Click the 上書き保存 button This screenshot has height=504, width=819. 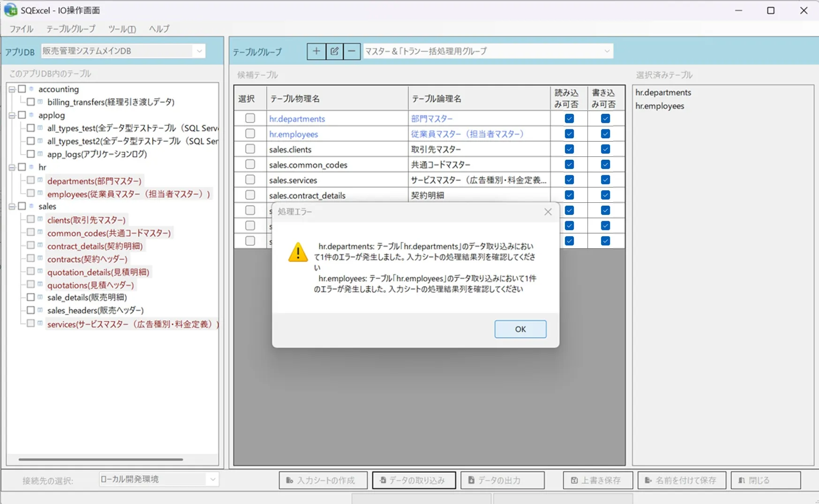(x=598, y=480)
